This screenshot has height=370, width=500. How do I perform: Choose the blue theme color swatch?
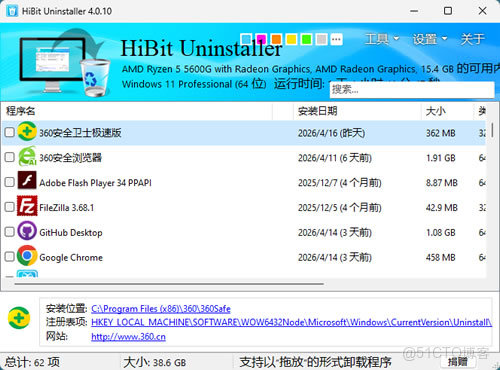pyautogui.click(x=246, y=39)
